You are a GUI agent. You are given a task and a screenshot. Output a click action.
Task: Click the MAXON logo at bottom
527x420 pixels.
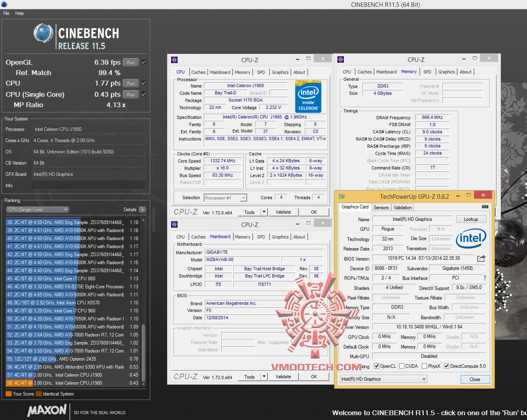pyautogui.click(x=47, y=410)
